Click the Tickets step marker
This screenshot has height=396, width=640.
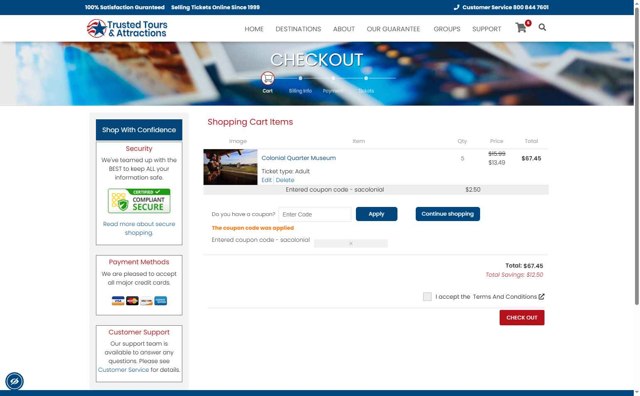(x=366, y=78)
